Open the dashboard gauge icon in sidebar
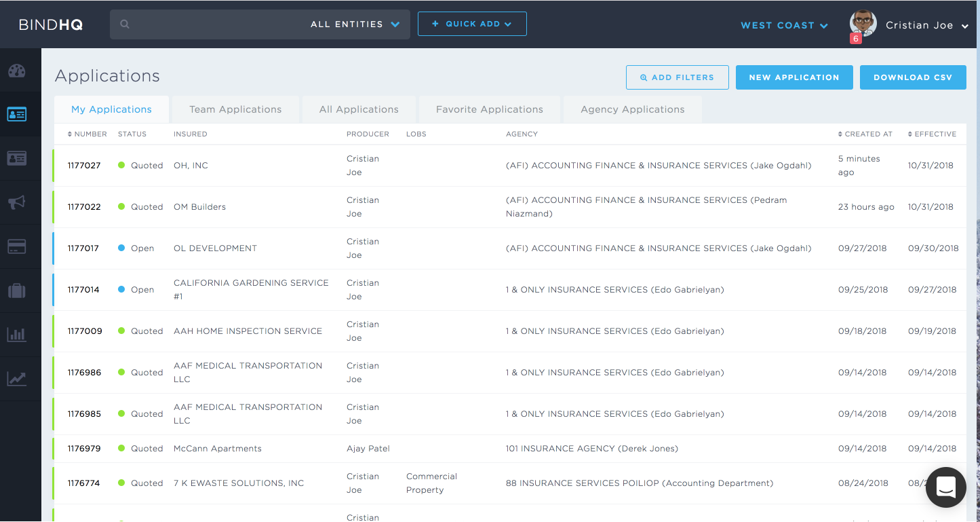The width and height of the screenshot is (980, 522). click(17, 71)
